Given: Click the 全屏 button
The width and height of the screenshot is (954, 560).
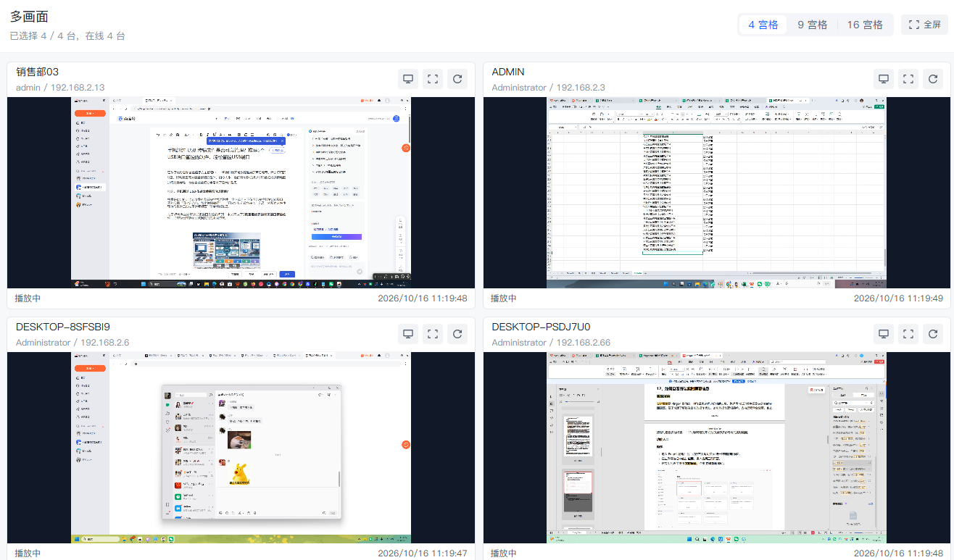Looking at the screenshot, I should pos(924,25).
